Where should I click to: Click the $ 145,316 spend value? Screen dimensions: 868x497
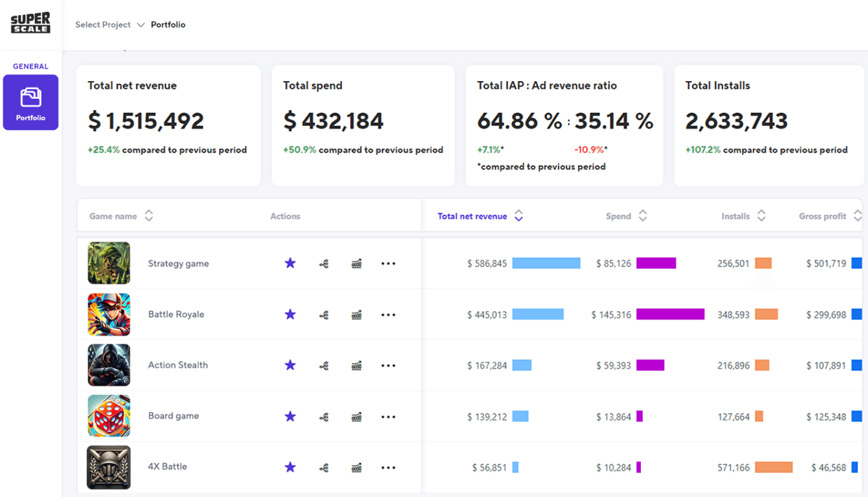(x=611, y=315)
